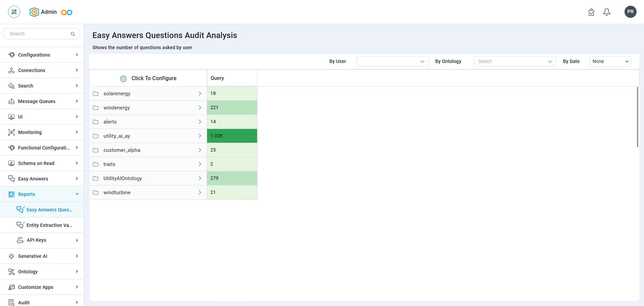Open the By Date dropdown showing None
Screen dimensions: 644x306
coord(610,61)
